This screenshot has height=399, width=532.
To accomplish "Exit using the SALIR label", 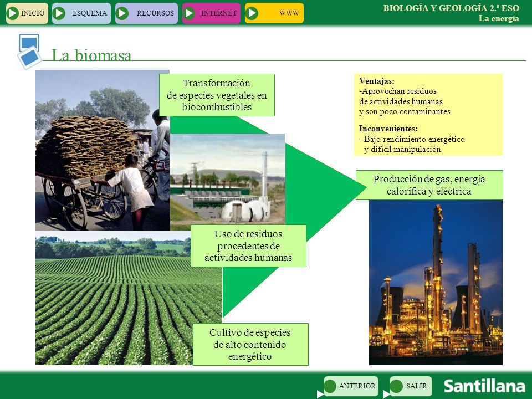I will coord(417,386).
